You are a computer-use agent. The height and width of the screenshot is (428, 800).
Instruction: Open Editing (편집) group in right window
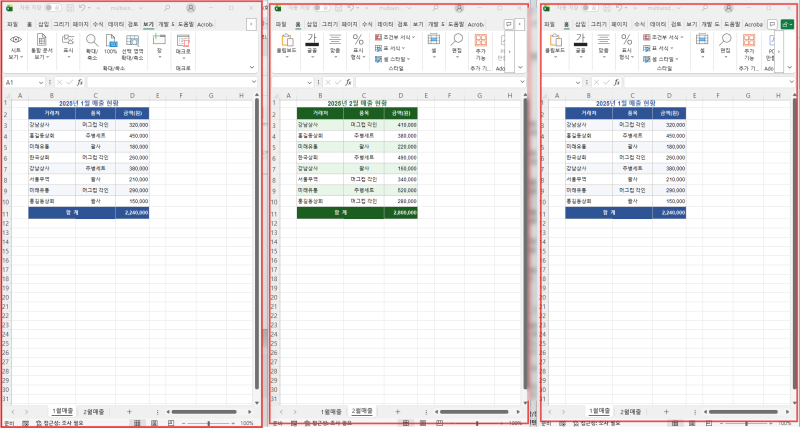[x=725, y=47]
